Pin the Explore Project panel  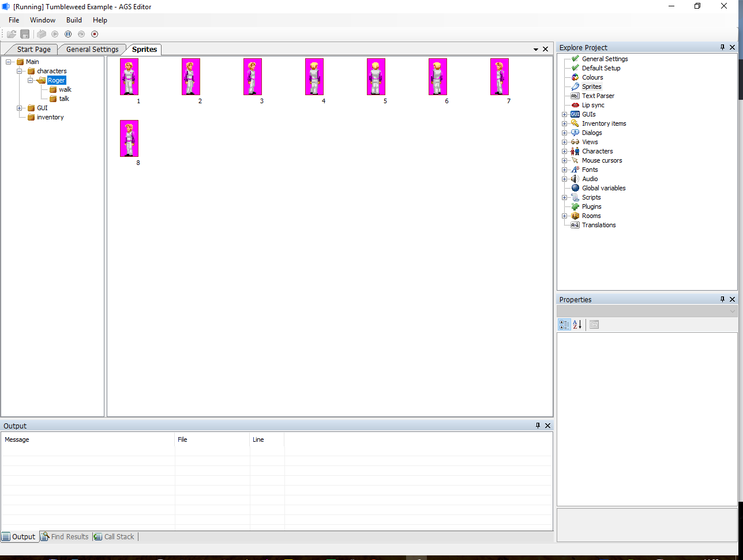coord(722,48)
